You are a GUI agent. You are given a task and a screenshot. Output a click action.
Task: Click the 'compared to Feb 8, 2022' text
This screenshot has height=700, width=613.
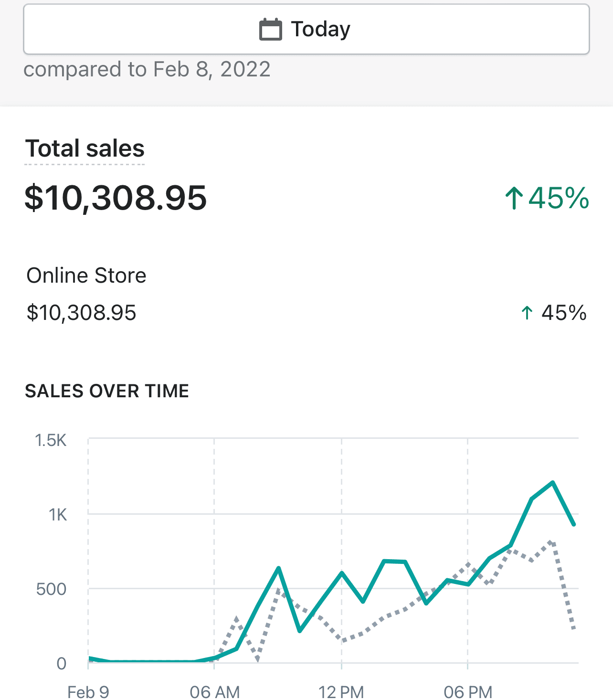147,69
